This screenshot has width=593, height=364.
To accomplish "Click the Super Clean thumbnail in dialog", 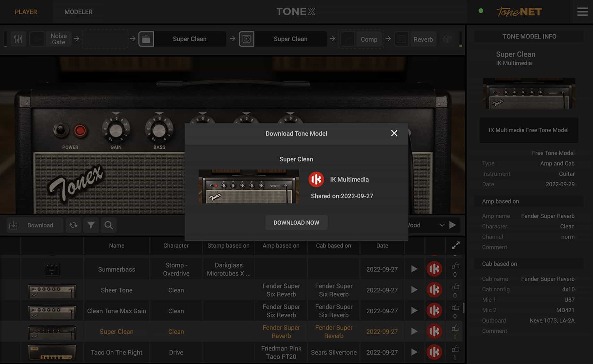I will point(249,186).
